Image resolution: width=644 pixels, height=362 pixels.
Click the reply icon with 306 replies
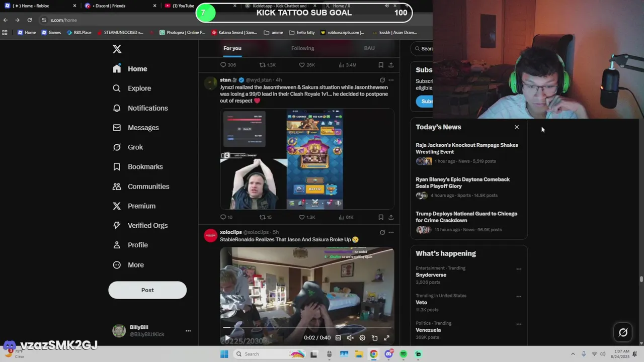(223, 65)
